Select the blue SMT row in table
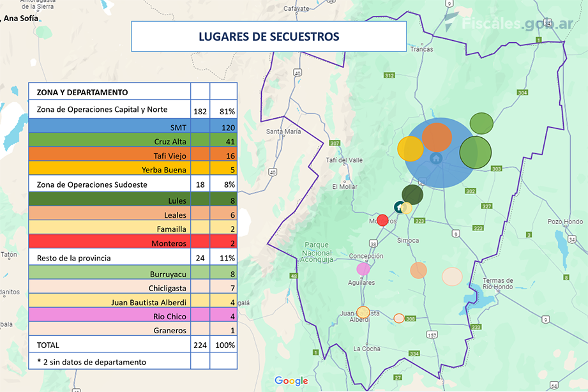This screenshot has width=588, height=392. pos(132,126)
